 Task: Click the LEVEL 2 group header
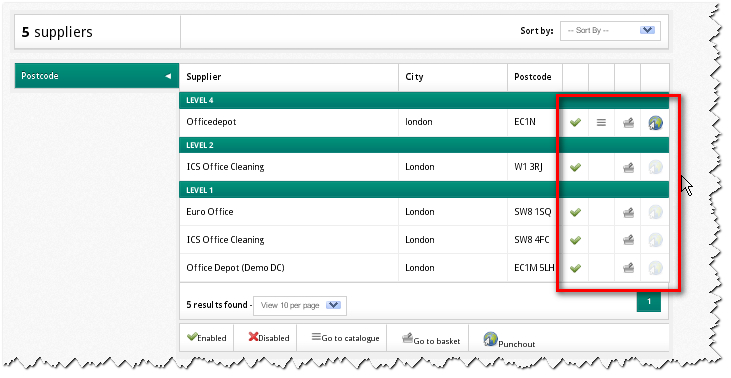(x=424, y=145)
